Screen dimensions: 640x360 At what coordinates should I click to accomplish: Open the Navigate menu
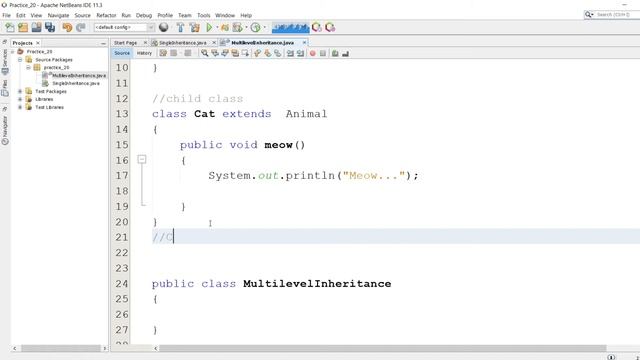coord(58,15)
